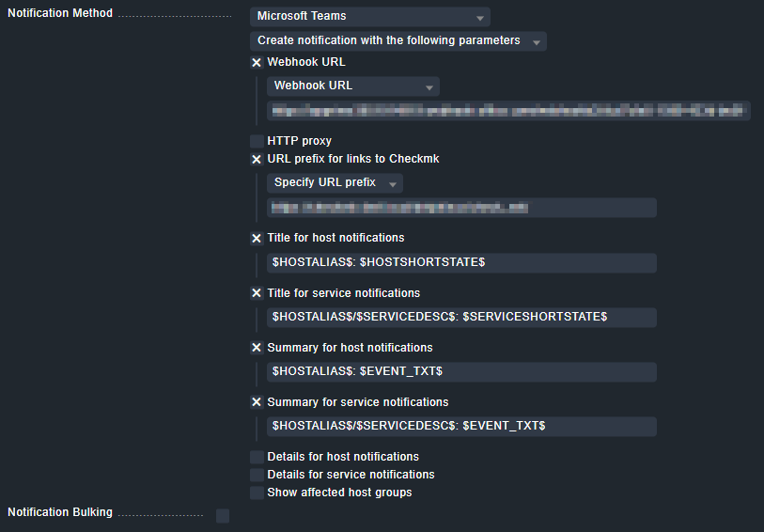The image size is (764, 532).
Task: Click the blurred Webhook URL text field
Action: [507, 111]
